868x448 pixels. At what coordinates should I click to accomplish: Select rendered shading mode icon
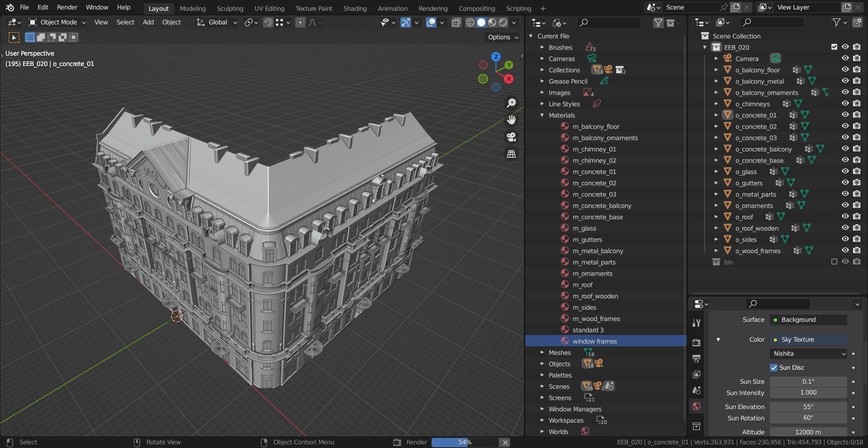pos(503,22)
